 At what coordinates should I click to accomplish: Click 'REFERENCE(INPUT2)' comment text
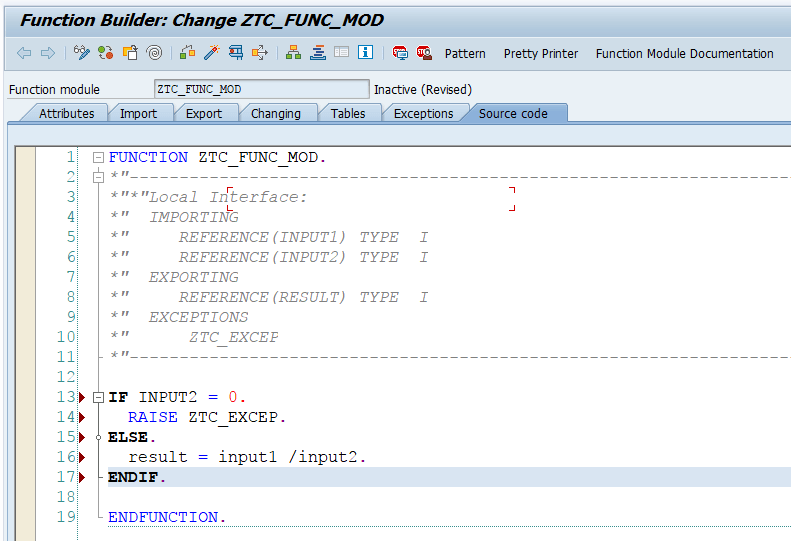[262, 257]
